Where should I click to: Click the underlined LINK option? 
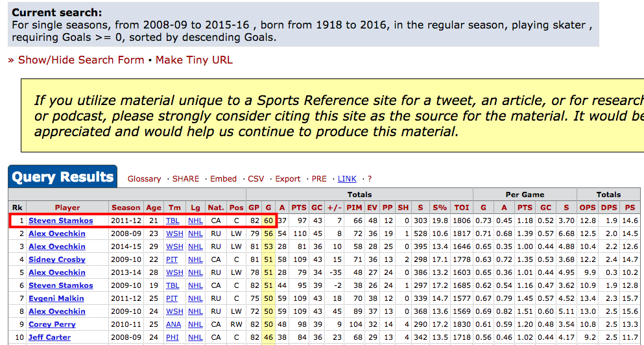tap(347, 179)
